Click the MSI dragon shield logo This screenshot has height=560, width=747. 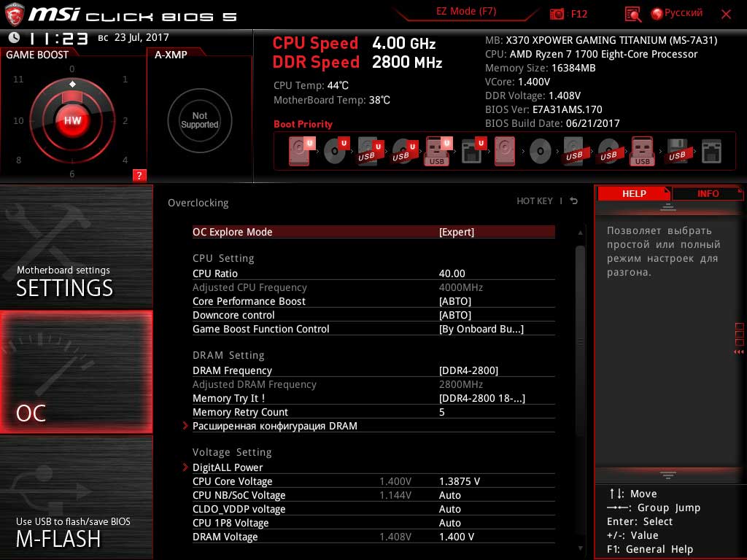click(x=14, y=15)
